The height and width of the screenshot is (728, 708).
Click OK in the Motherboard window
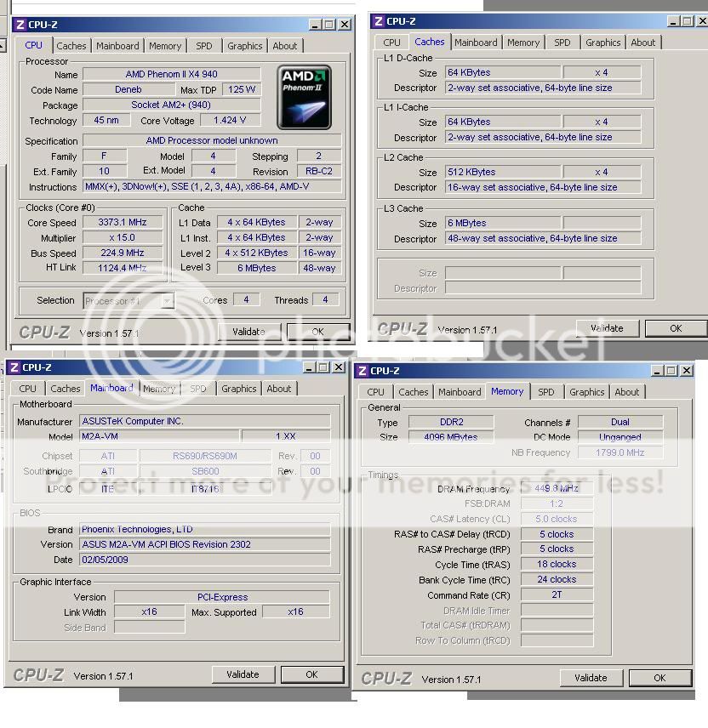click(x=312, y=674)
